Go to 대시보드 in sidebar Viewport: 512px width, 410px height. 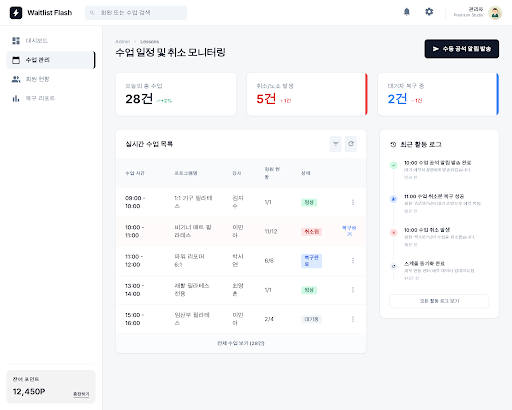point(51,41)
